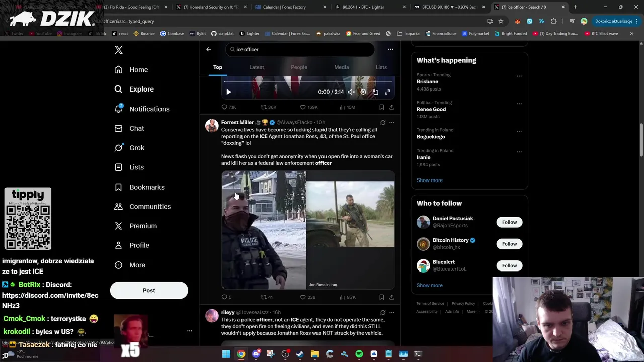Open more options on rileyy post
644x362 pixels.
392,312
